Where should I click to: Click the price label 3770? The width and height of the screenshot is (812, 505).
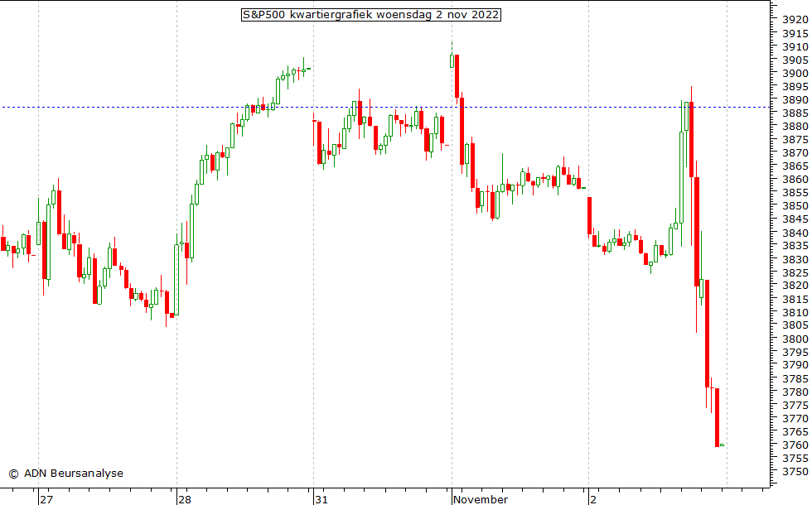coord(795,419)
